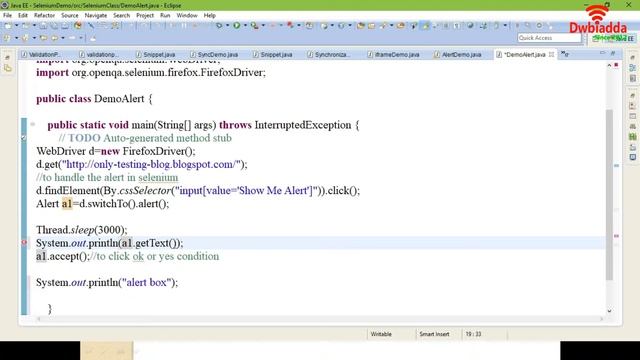Screen dimensions: 640x360
Task: Click the Print toolbar icon
Action: [x=65, y=25]
